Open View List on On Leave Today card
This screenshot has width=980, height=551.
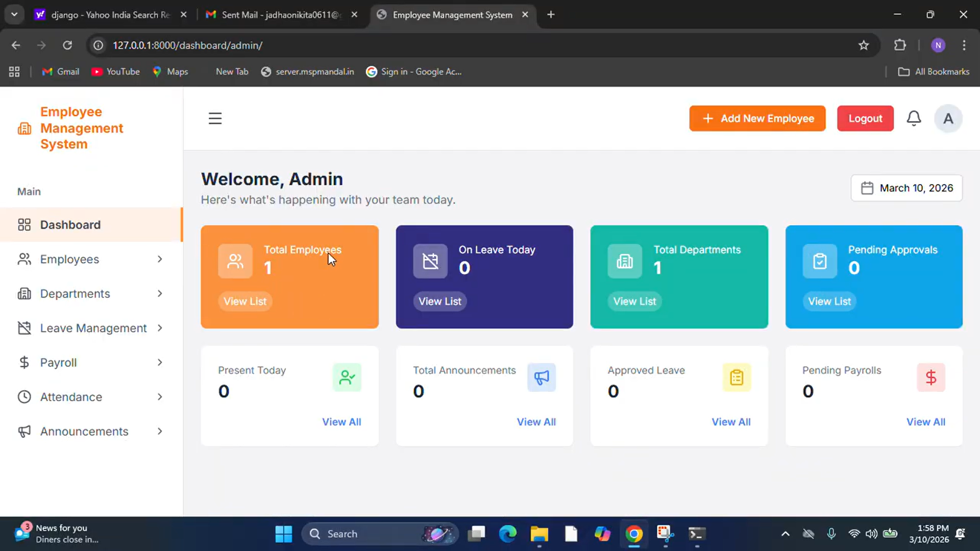(x=440, y=302)
